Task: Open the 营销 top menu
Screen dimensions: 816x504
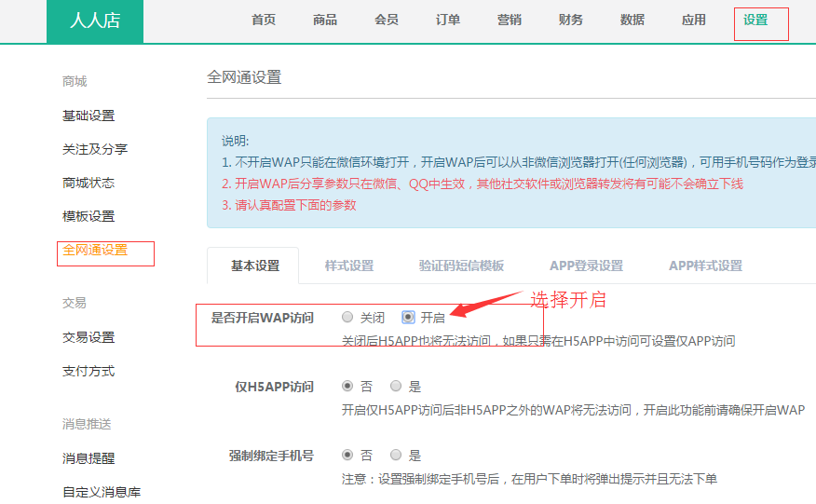Action: [510, 20]
